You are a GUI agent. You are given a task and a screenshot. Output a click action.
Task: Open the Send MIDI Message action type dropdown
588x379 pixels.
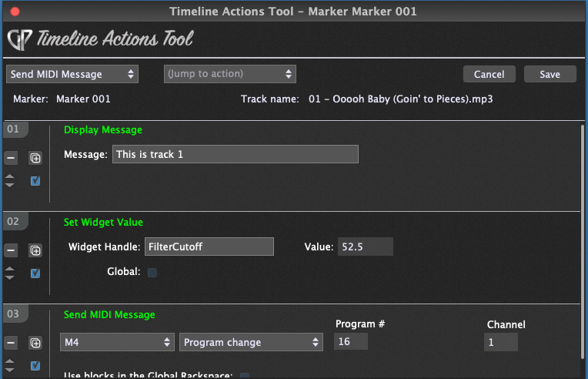click(72, 74)
